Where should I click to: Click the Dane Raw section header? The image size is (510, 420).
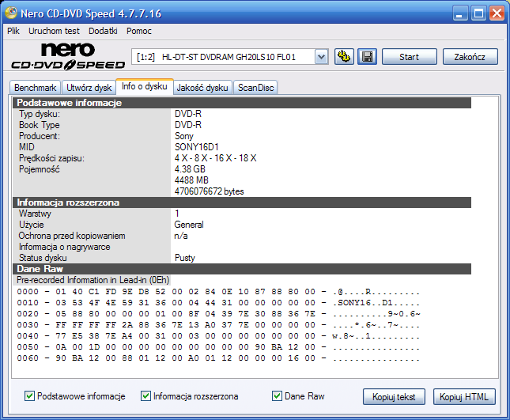pyautogui.click(x=242, y=269)
